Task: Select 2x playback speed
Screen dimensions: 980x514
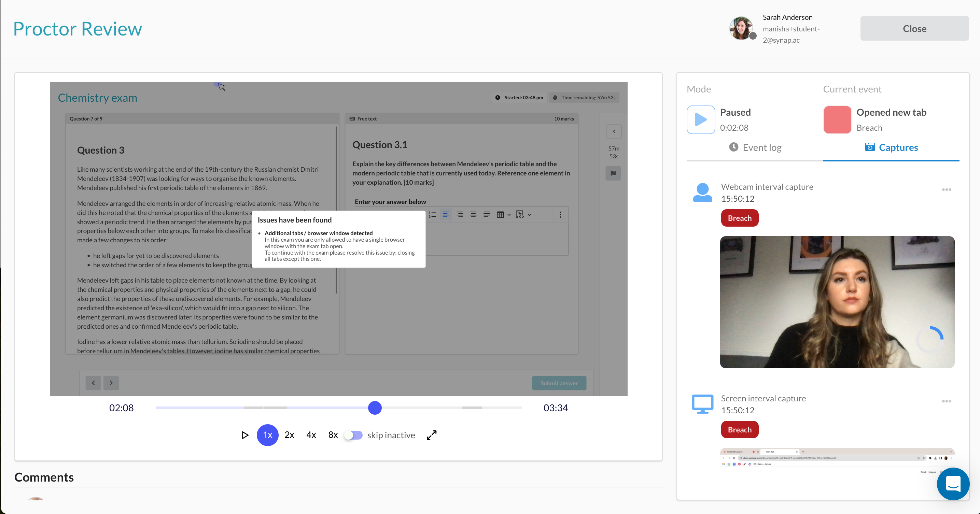Action: tap(289, 435)
